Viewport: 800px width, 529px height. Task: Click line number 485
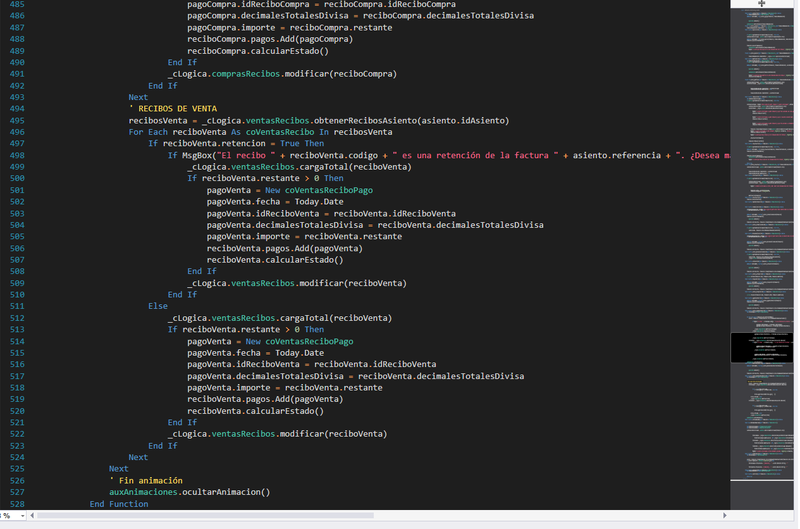point(17,4)
